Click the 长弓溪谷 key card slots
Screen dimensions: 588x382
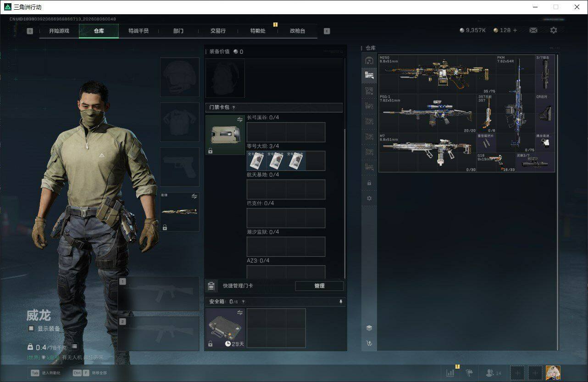point(286,132)
